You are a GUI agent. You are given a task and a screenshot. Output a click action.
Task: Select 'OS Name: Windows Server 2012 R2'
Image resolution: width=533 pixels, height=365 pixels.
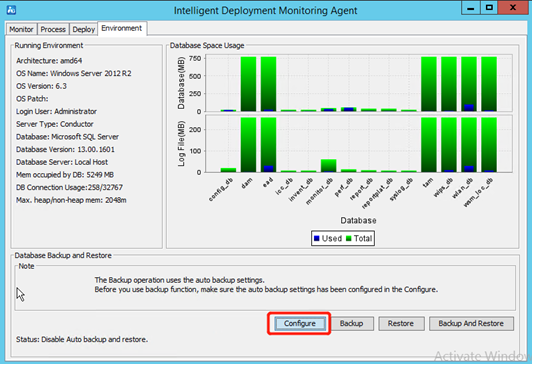click(73, 73)
